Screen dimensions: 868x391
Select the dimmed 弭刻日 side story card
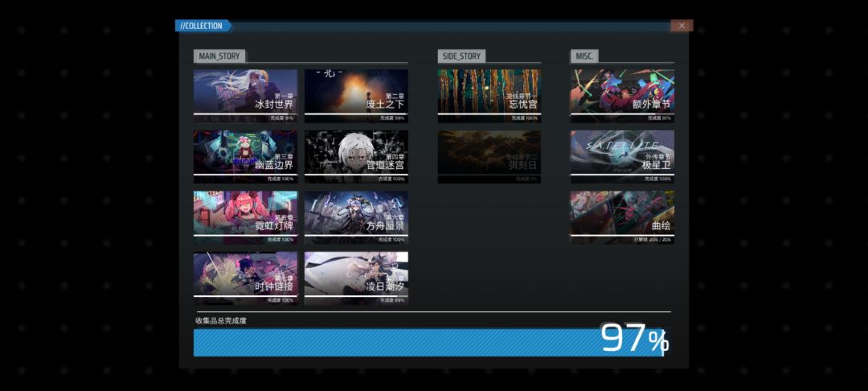[x=489, y=157]
